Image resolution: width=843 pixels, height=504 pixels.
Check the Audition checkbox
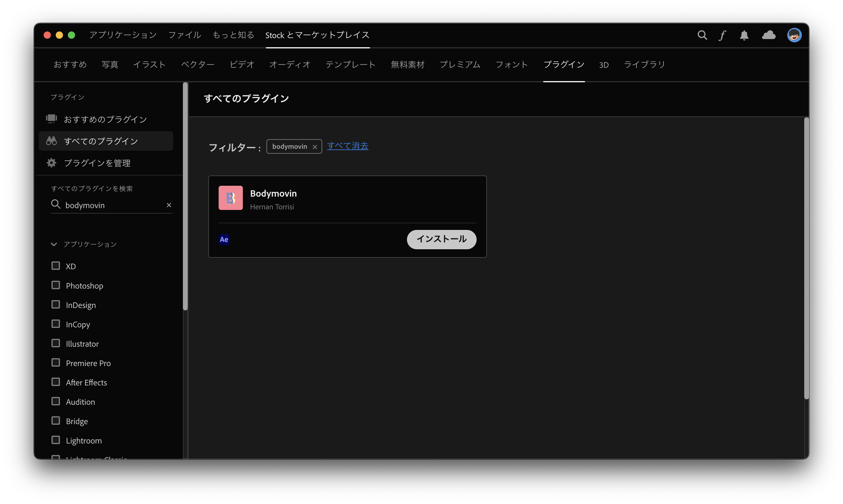[x=55, y=401]
